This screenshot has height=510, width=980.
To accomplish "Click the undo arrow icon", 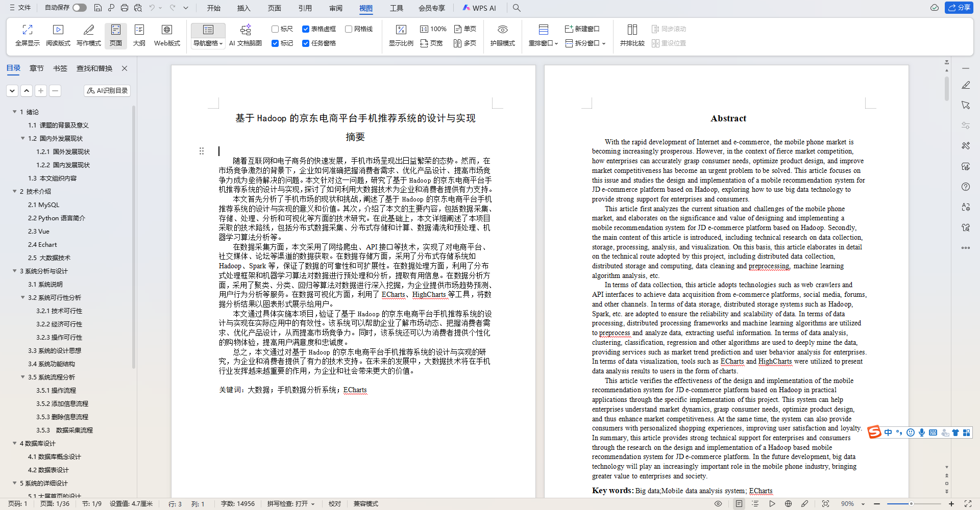I will point(152,8).
